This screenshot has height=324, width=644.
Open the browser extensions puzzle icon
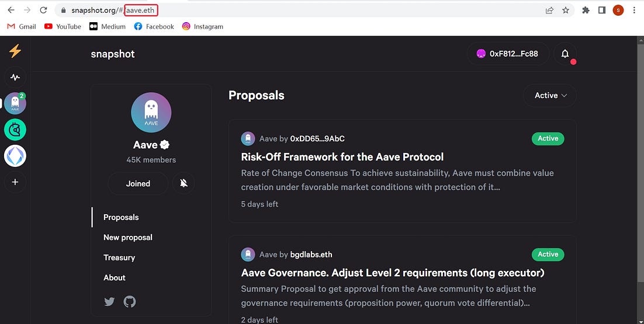point(586,11)
